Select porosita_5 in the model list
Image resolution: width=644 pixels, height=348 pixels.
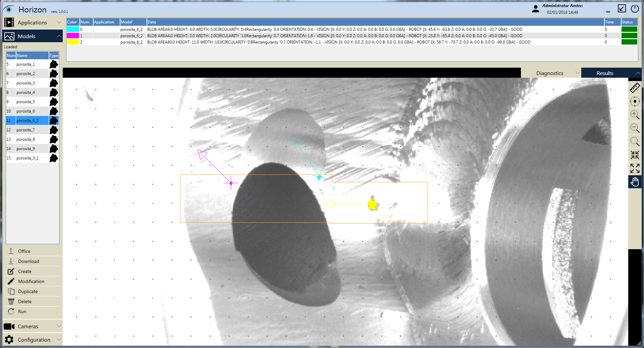coord(33,102)
